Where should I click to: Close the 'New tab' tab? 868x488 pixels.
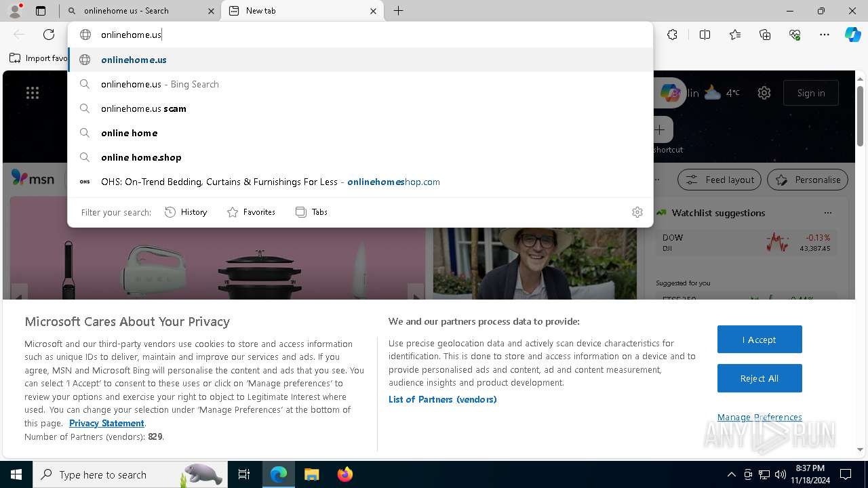[x=373, y=11]
